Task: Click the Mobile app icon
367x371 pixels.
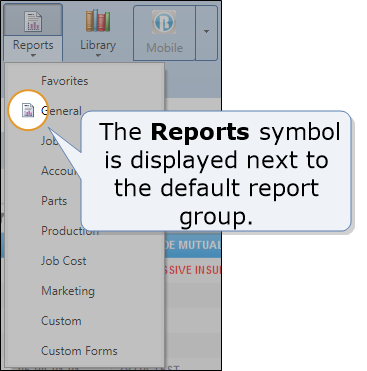Action: [164, 22]
